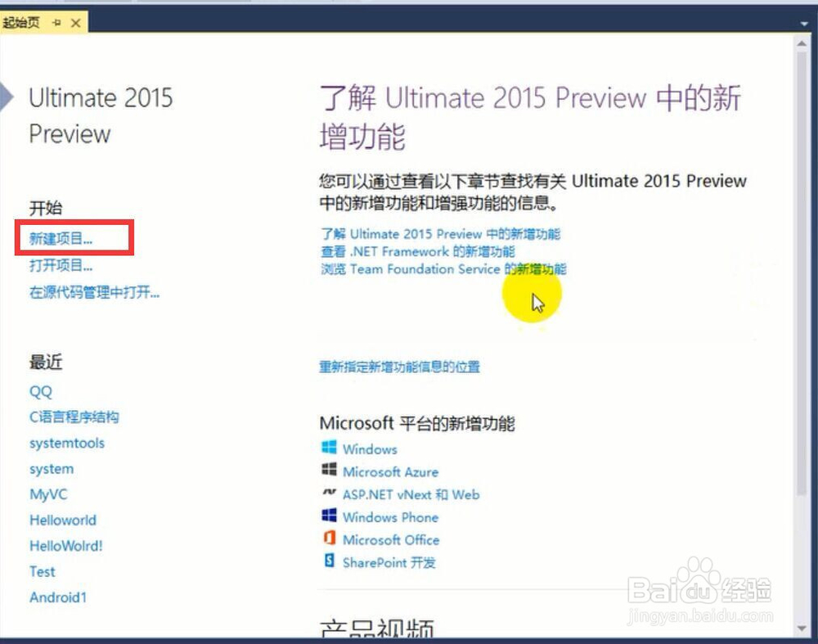This screenshot has width=818, height=644.
Task: Click the Windows logo icon
Action: (329, 448)
